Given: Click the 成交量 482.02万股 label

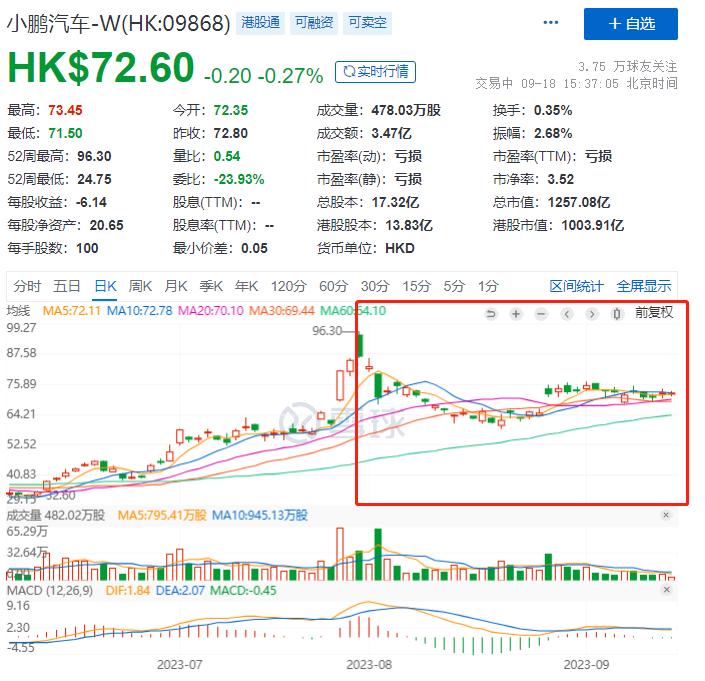Looking at the screenshot, I should tap(55, 515).
